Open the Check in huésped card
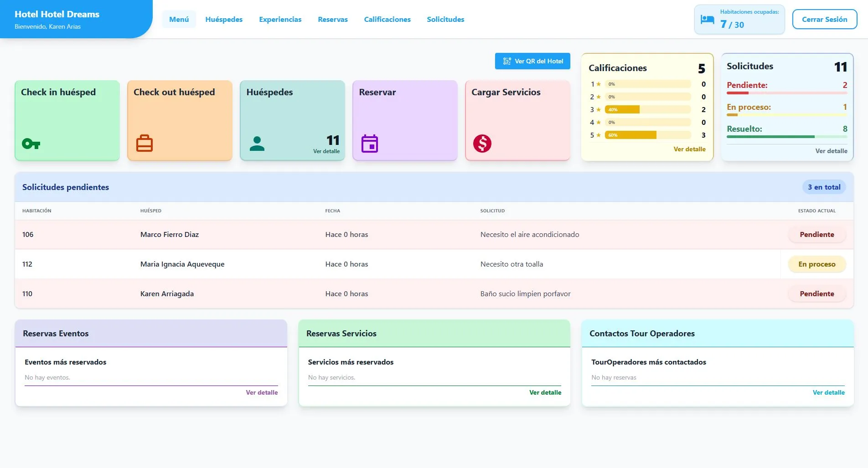The width and height of the screenshot is (868, 468). pyautogui.click(x=67, y=120)
